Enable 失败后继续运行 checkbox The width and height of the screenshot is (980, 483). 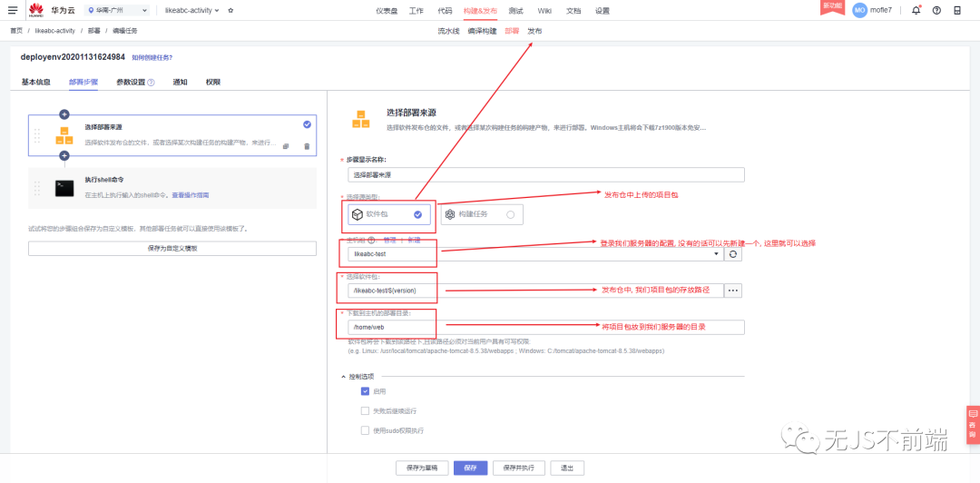click(x=365, y=411)
